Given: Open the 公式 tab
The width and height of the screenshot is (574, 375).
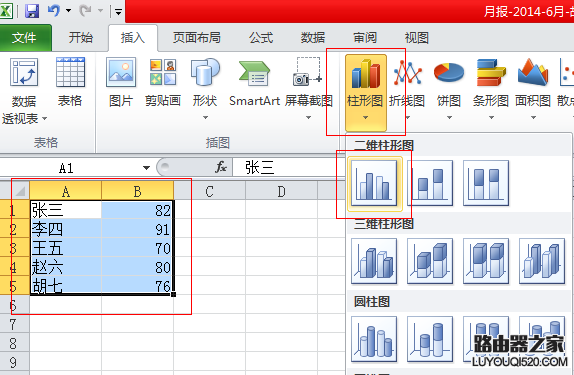Looking at the screenshot, I should [261, 37].
